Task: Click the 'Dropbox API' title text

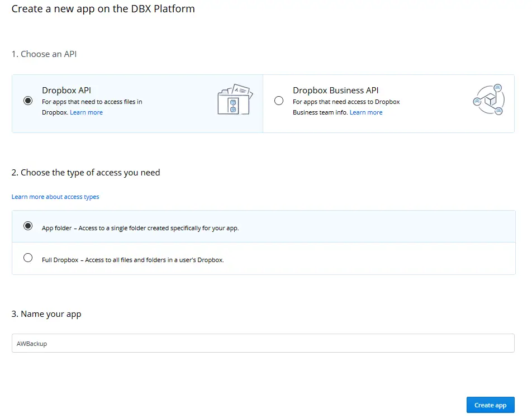Action: pos(66,90)
